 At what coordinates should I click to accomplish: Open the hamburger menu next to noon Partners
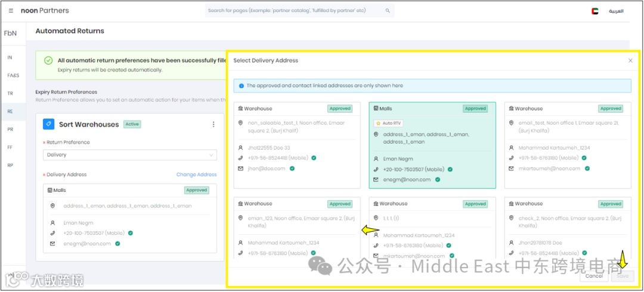11,11
